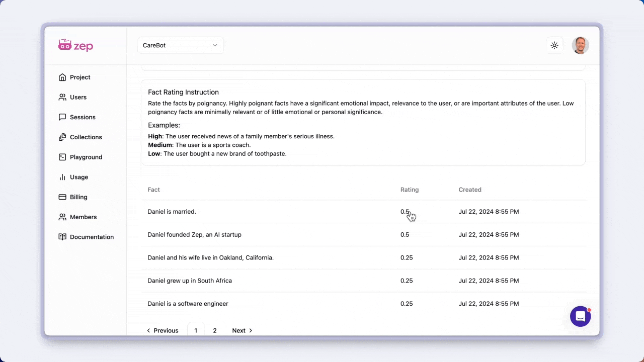Jump to page 2 of facts

[x=215, y=330]
